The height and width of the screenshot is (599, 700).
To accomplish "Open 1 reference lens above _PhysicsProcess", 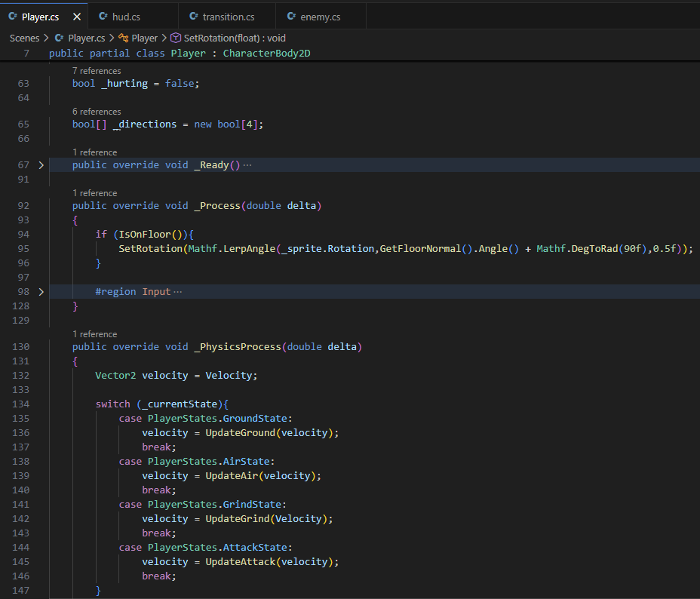I will tap(94, 334).
